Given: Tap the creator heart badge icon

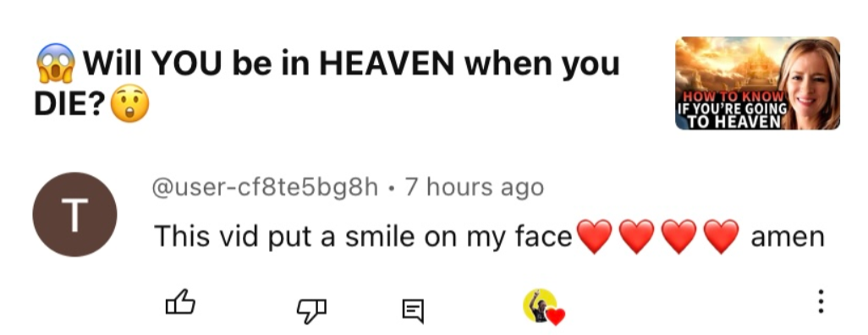Looking at the screenshot, I should pos(544,307).
